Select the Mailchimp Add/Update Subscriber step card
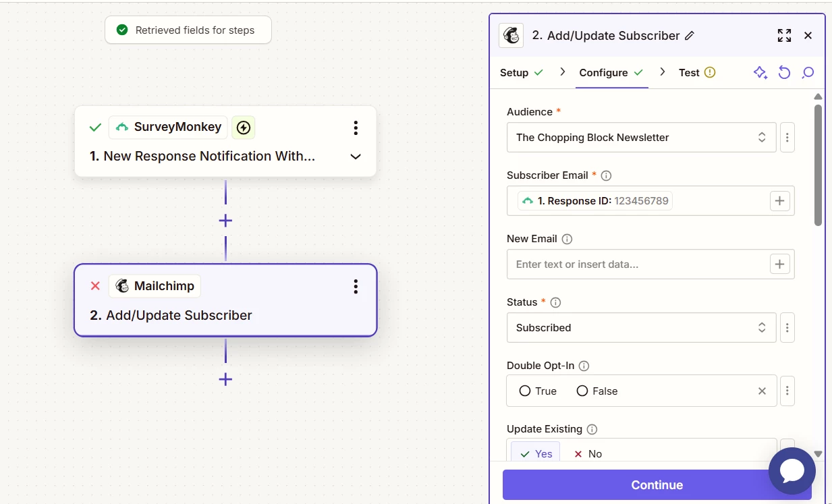Viewport: 832px width, 504px height. [225, 300]
